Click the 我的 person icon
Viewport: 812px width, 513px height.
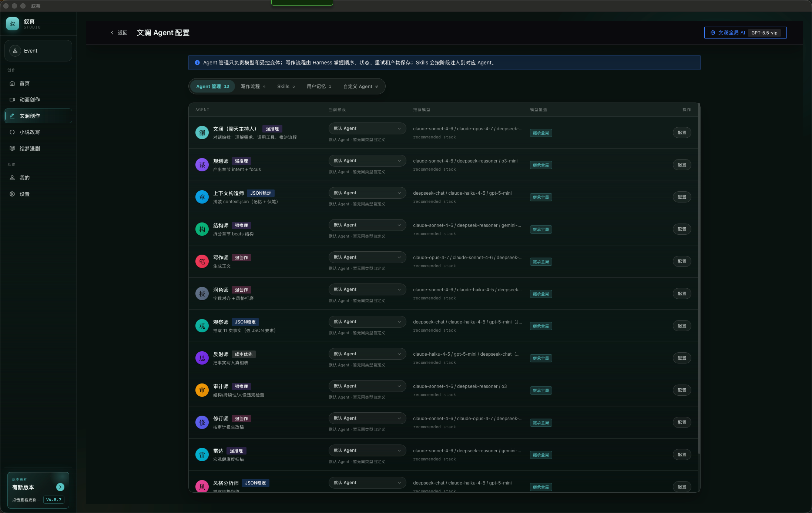12,178
